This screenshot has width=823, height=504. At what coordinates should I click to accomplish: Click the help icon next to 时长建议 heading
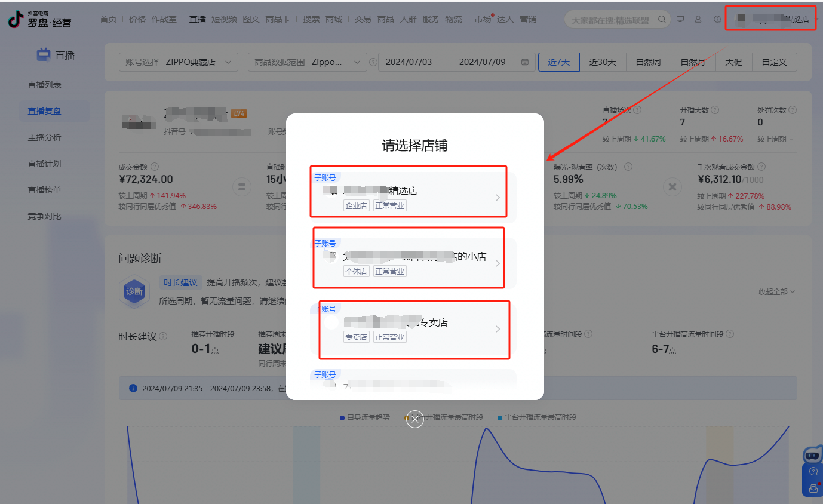pos(163,337)
